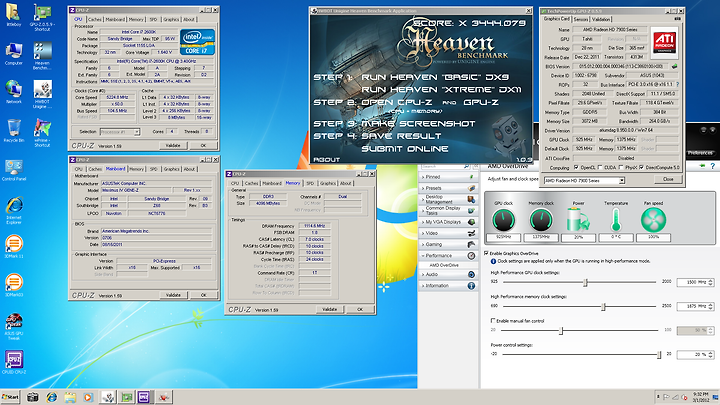The image size is (720, 405).
Task: Click the Memory clock gauge in OverDrive
Action: coord(541,220)
